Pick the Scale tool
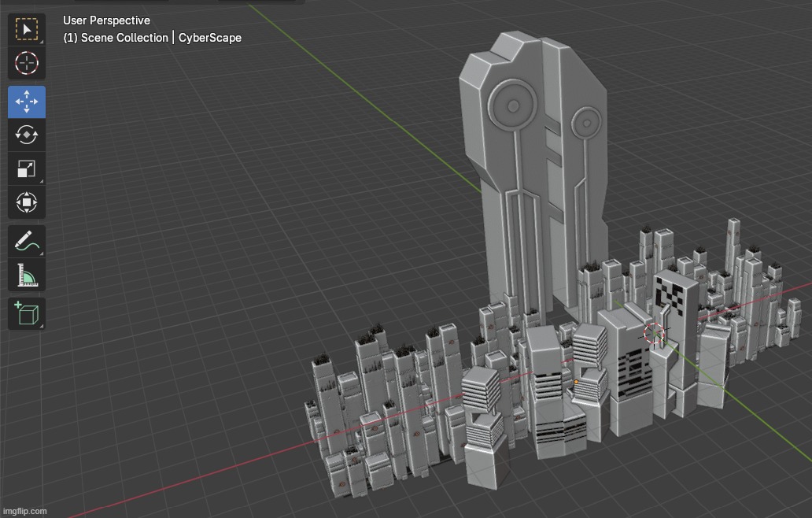The image size is (812, 518). click(27, 169)
